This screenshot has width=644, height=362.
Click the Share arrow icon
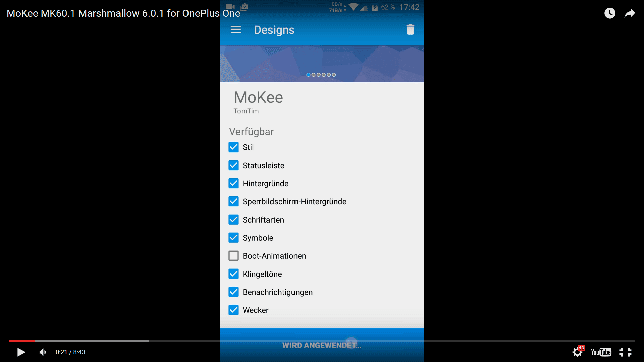pyautogui.click(x=630, y=13)
